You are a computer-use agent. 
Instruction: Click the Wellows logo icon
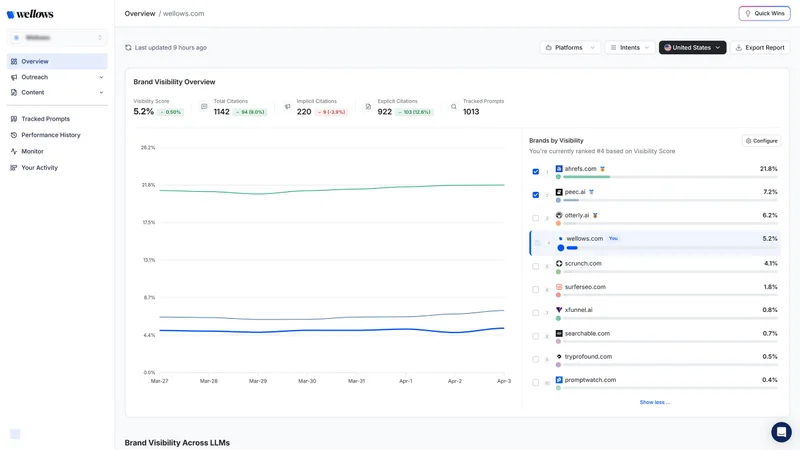pyautogui.click(x=11, y=14)
